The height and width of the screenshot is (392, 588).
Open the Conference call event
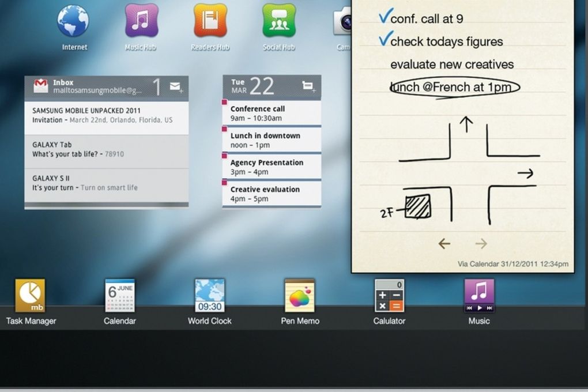coord(272,113)
